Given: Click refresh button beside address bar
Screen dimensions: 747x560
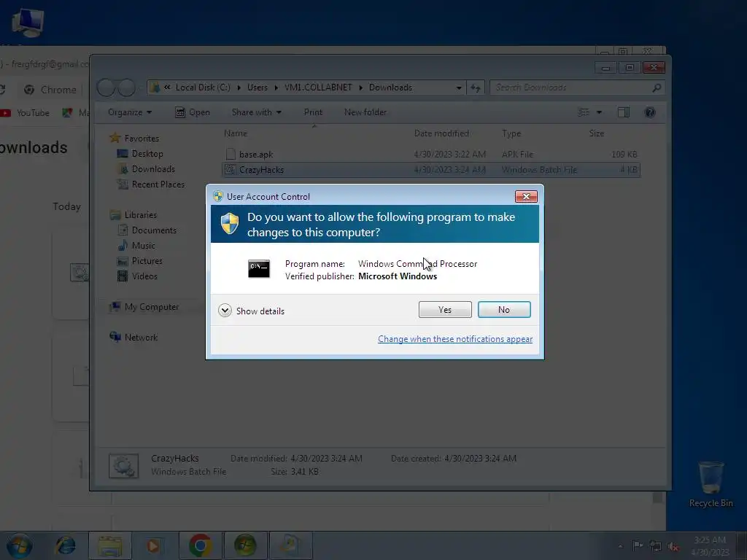Looking at the screenshot, I should pos(476,87).
